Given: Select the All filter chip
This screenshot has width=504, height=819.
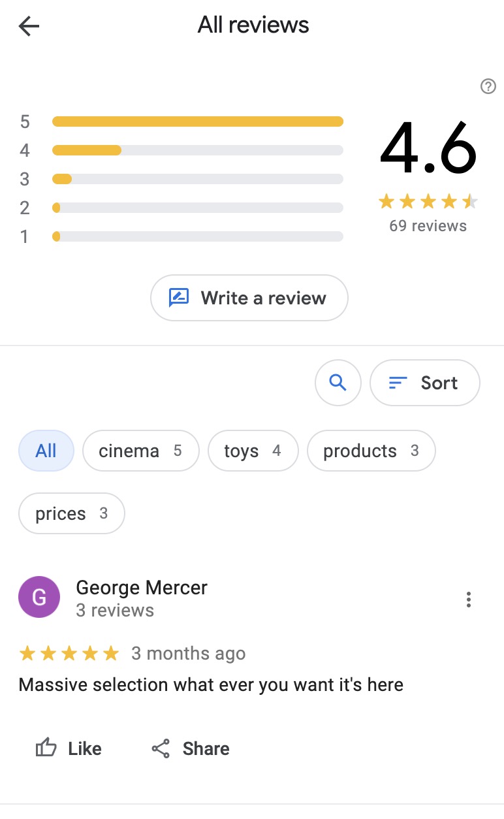Looking at the screenshot, I should tap(46, 451).
